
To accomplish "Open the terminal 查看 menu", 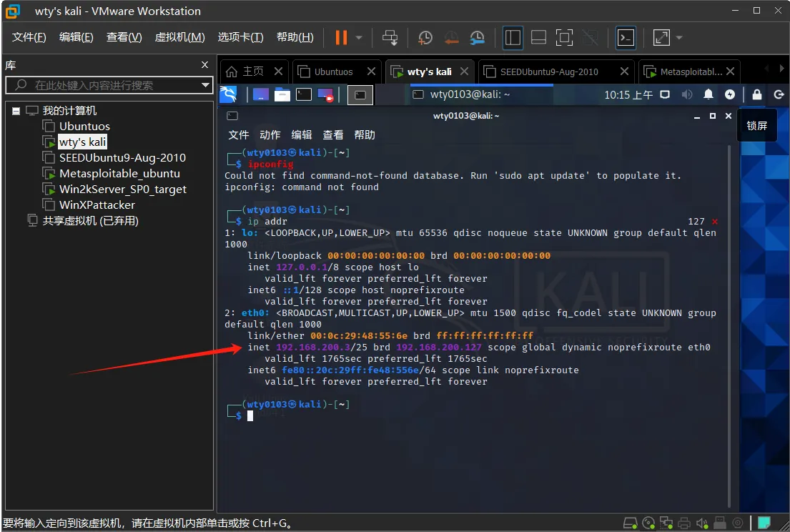I will point(333,134).
